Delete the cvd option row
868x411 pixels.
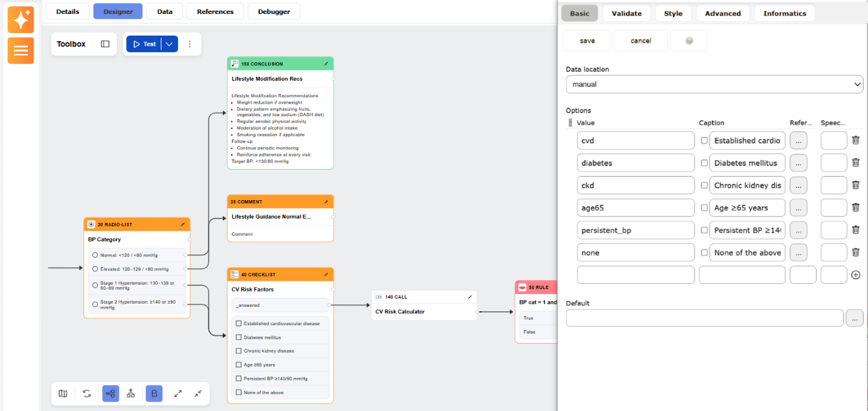click(856, 140)
